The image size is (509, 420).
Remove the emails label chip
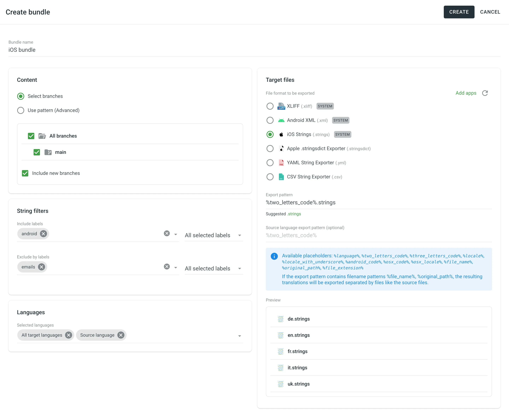[41, 267]
